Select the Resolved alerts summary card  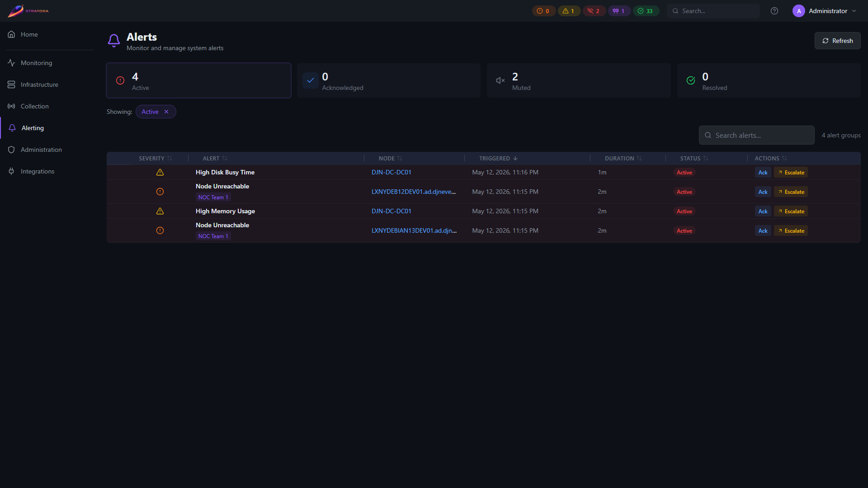click(769, 80)
